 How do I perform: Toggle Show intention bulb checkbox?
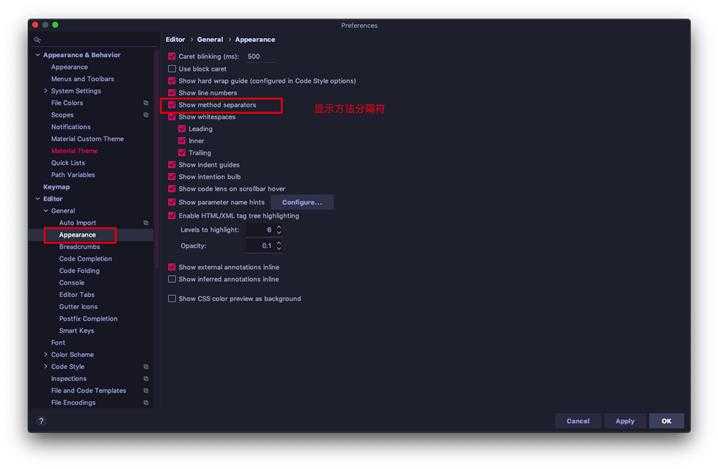click(172, 177)
